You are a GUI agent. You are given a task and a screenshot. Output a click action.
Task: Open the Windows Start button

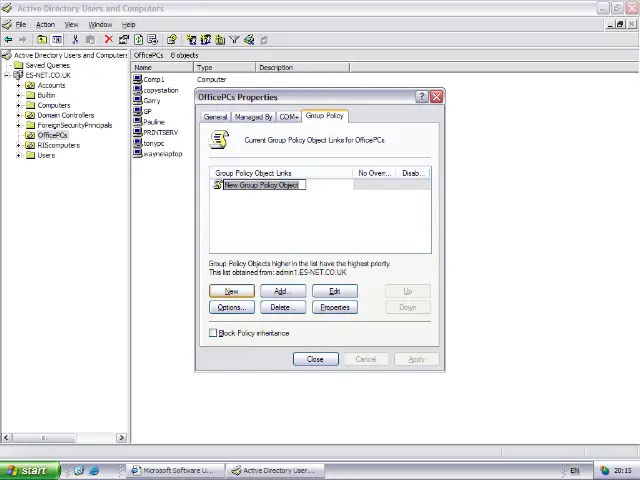point(30,471)
